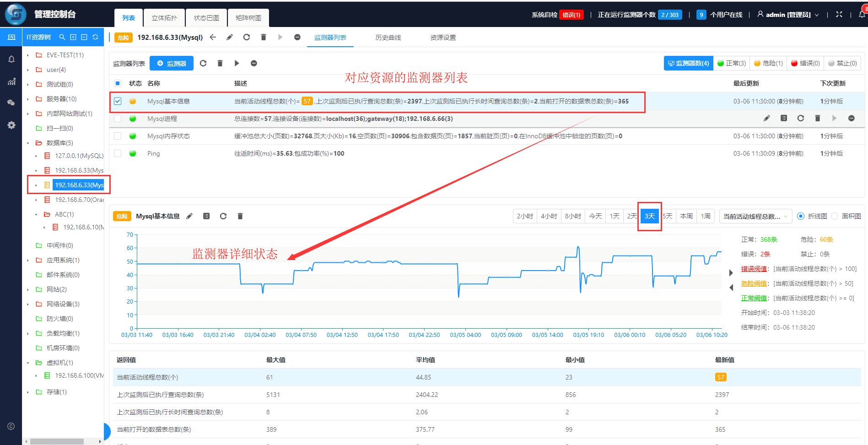Open the 资源设置 tab
The height and width of the screenshot is (445, 868).
(x=443, y=38)
